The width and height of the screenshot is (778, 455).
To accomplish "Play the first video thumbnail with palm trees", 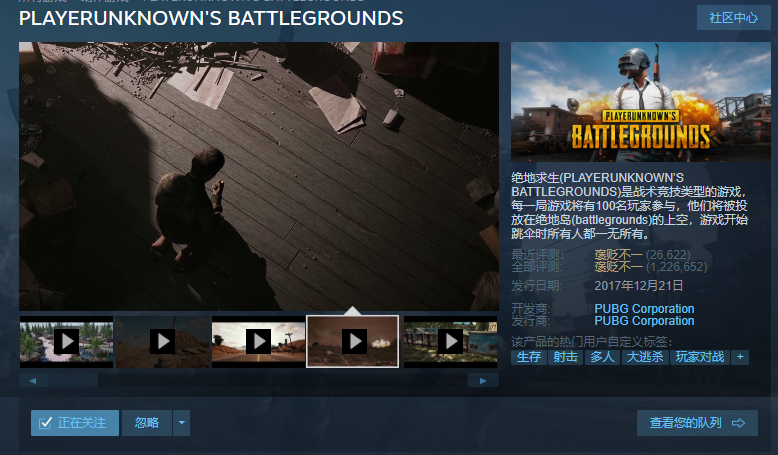I will click(x=66, y=341).
